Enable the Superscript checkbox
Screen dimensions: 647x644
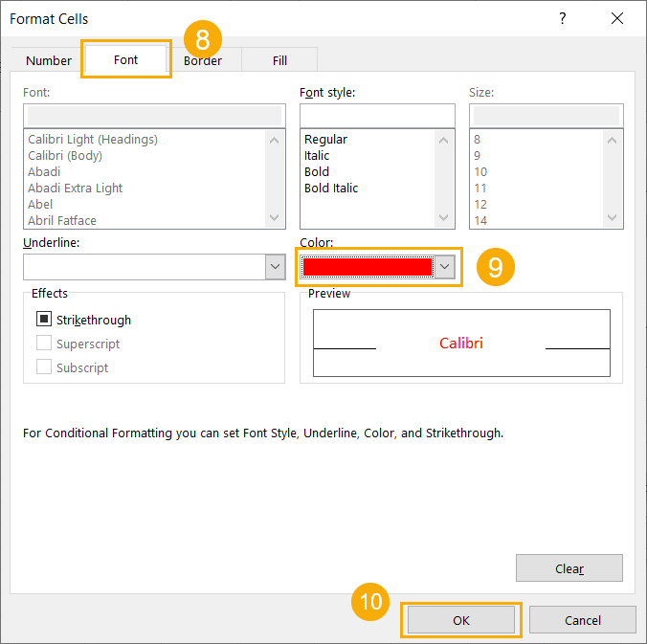point(44,344)
